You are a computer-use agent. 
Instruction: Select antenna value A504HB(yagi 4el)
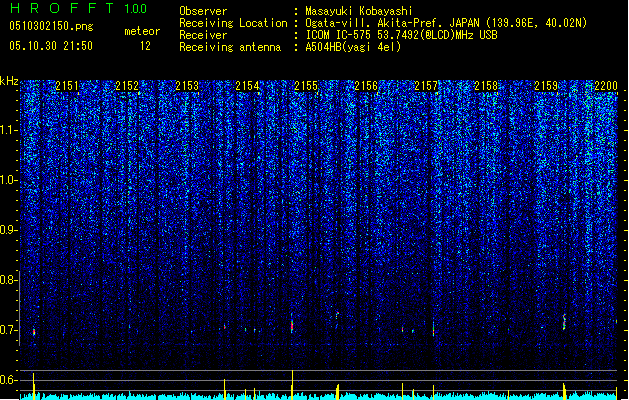click(x=353, y=47)
